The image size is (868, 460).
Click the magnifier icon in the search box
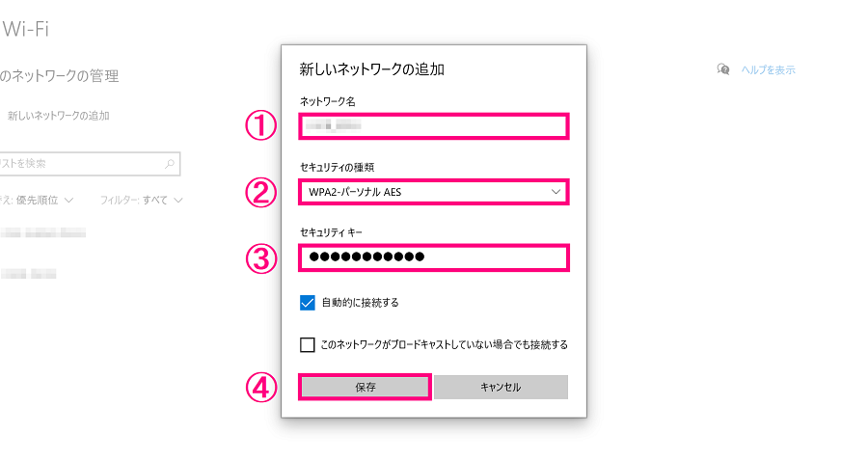click(170, 164)
